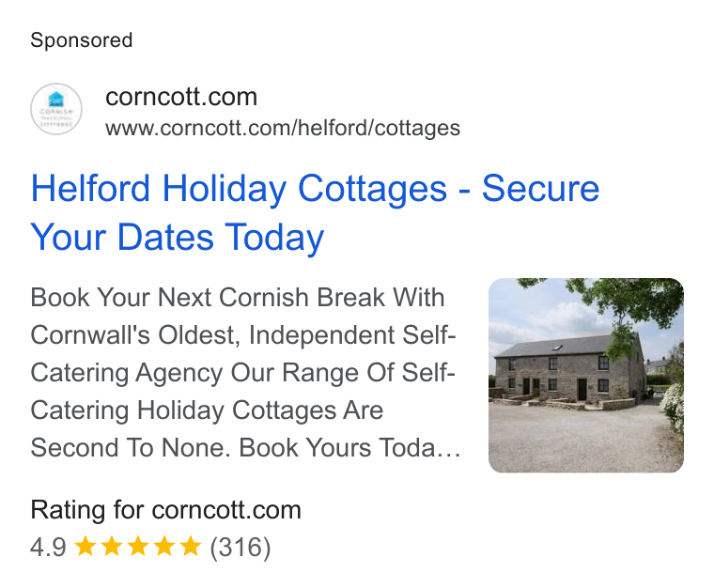Screen dimensions: 714x588
Task: Open the corncott.com site name
Action: click(181, 97)
